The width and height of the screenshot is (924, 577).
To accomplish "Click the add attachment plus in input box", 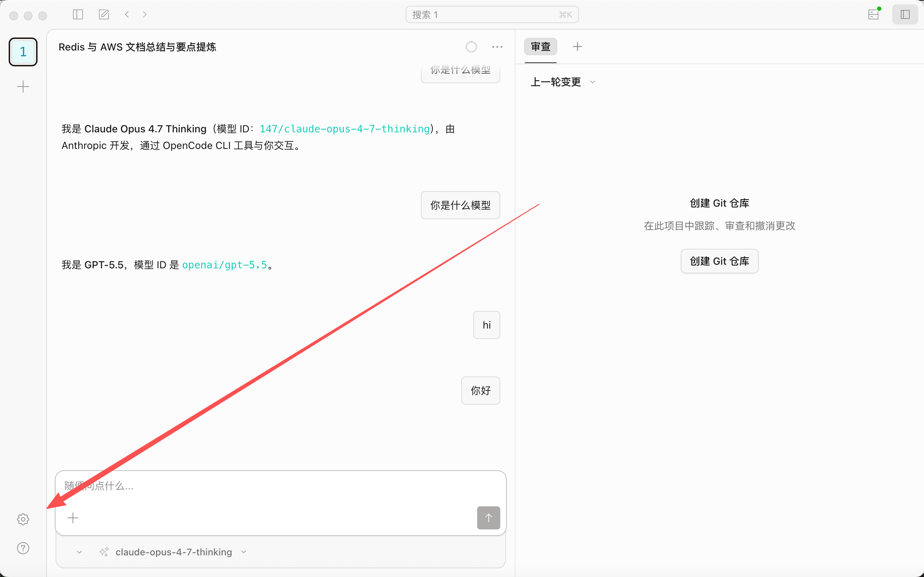I will [x=73, y=518].
